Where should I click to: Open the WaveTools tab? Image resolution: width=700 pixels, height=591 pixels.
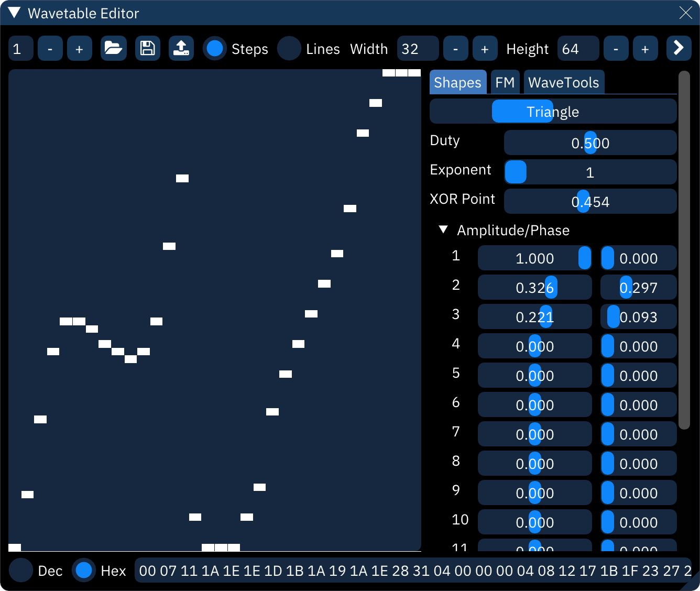coord(563,82)
